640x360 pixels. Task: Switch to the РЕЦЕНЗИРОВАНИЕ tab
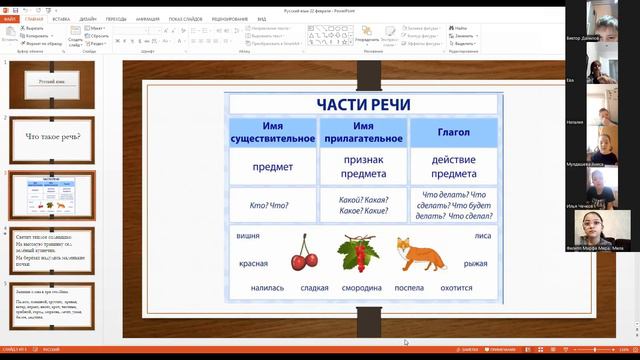(x=229, y=19)
